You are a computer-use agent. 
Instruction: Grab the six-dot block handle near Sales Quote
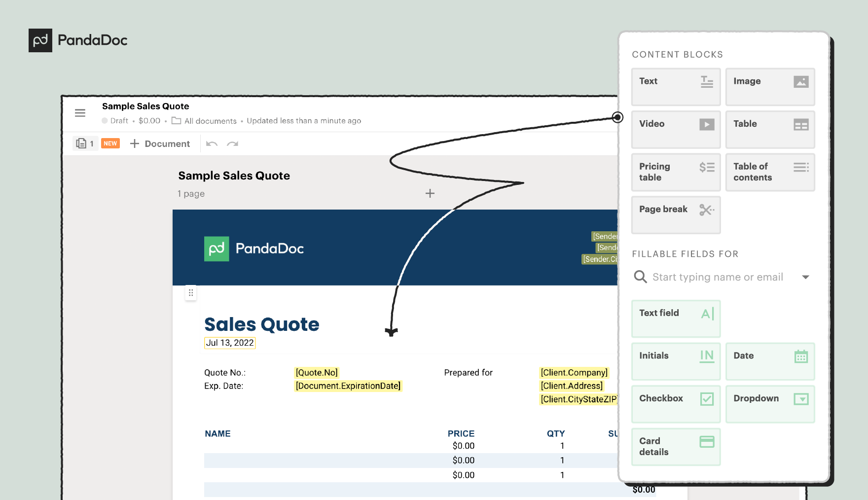pos(191,293)
